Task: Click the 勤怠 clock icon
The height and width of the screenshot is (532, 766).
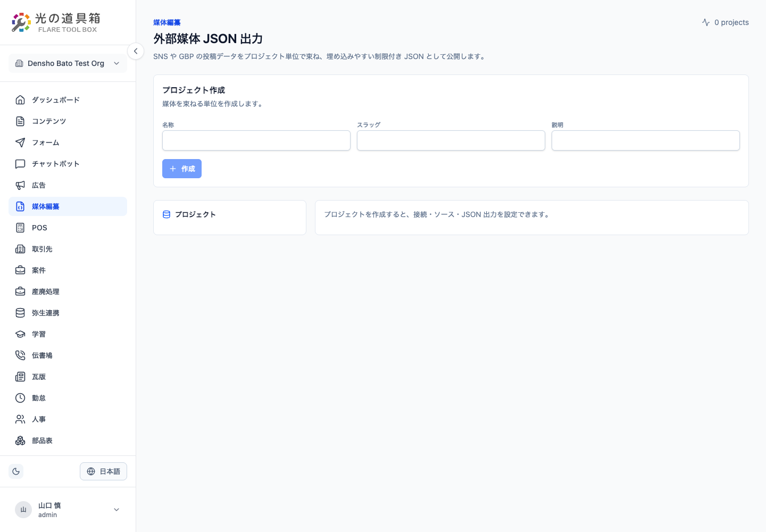Action: [x=20, y=398]
